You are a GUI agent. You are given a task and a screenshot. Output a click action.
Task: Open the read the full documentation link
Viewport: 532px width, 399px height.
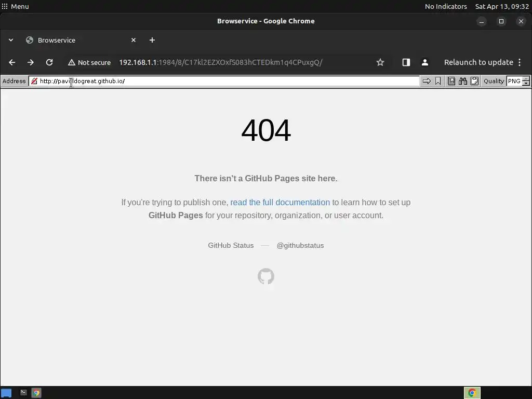(x=280, y=202)
